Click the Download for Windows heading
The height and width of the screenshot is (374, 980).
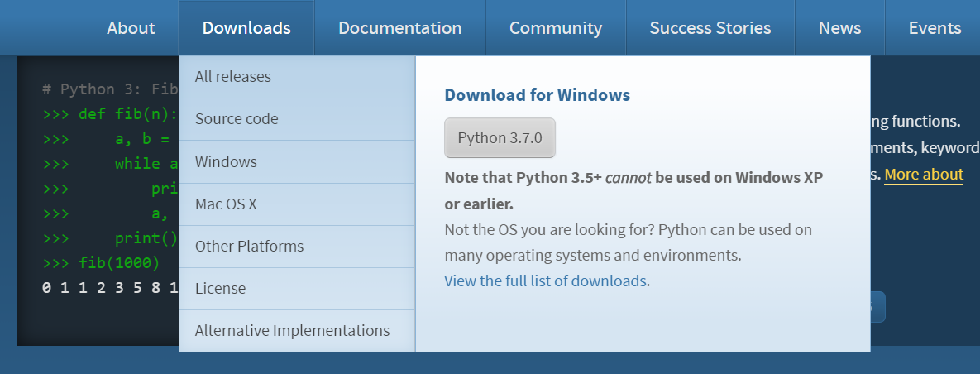pos(537,95)
